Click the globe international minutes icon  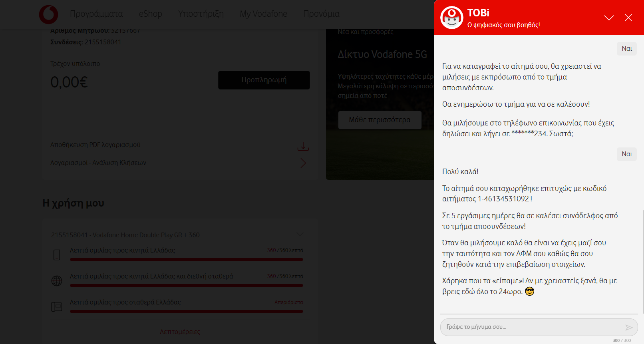click(x=57, y=281)
